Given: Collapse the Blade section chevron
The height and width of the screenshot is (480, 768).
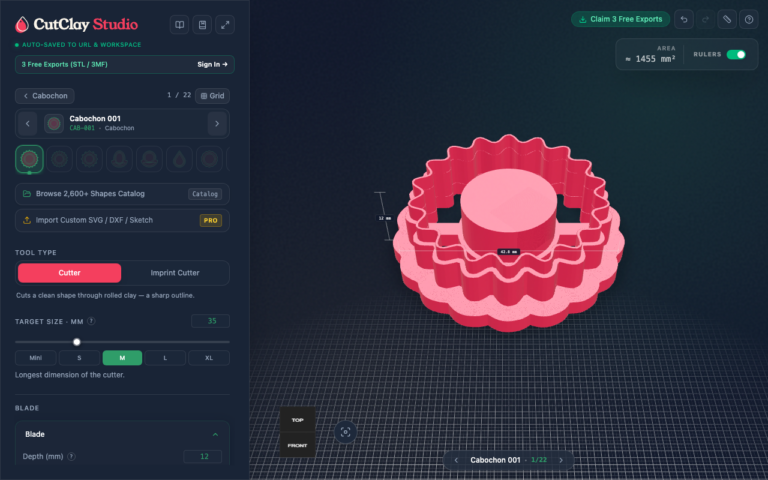Looking at the screenshot, I should [x=215, y=434].
